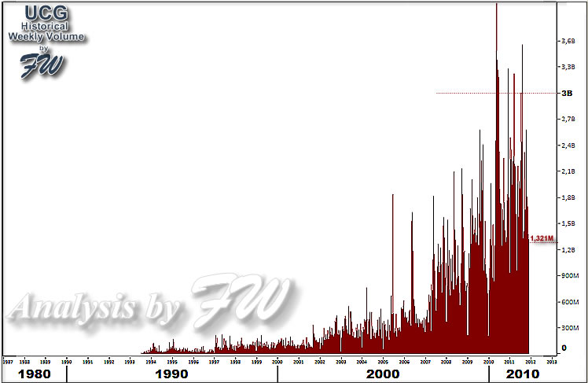588x383 pixels.
Task: Click the 2,1B axis label
Action: point(568,171)
